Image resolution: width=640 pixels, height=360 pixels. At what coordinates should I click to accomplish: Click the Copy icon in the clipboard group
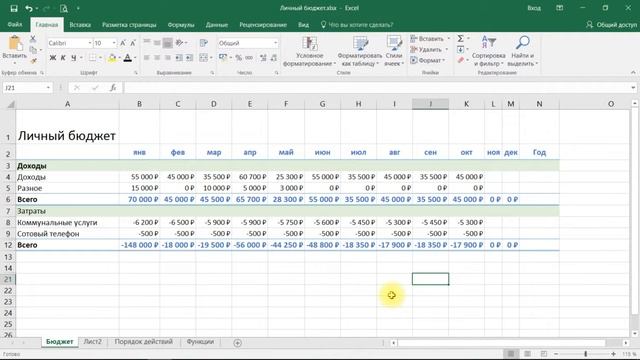pyautogui.click(x=33, y=50)
